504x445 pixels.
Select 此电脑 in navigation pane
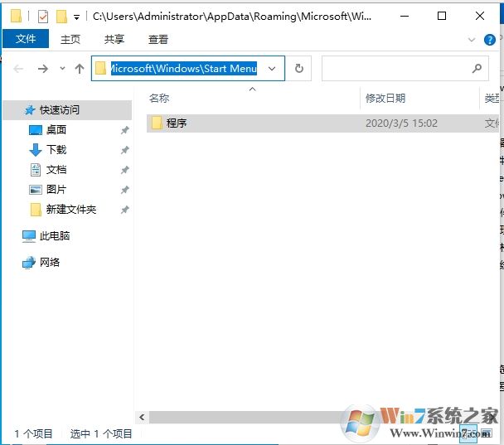click(55, 236)
